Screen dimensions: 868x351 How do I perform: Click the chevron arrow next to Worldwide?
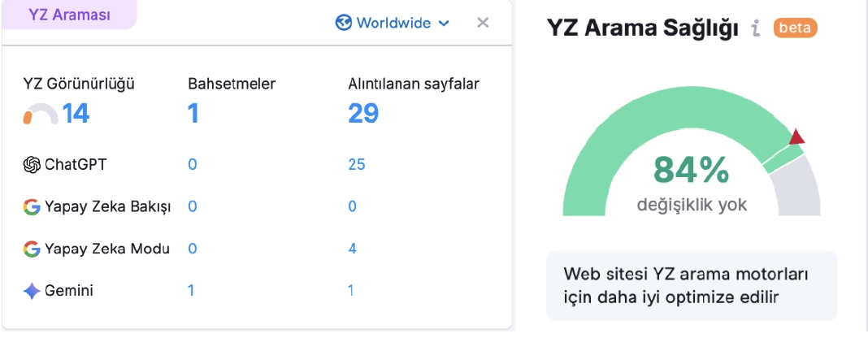click(x=444, y=24)
